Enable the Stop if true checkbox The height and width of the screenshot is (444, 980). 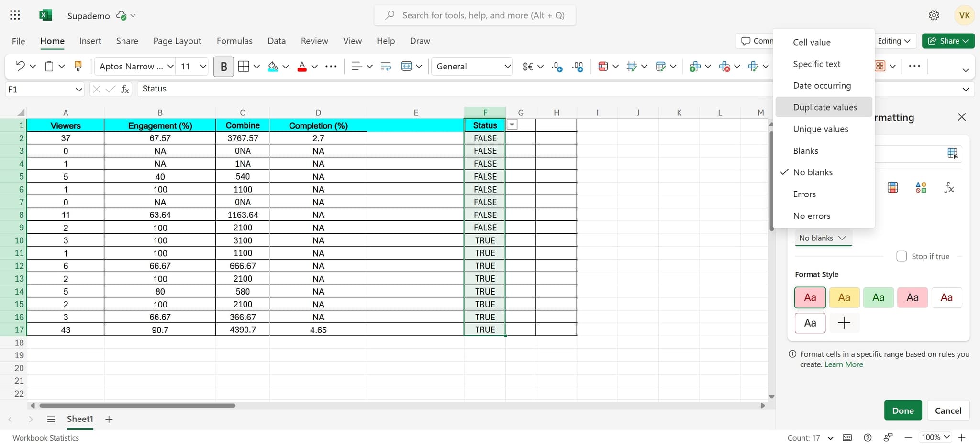902,256
